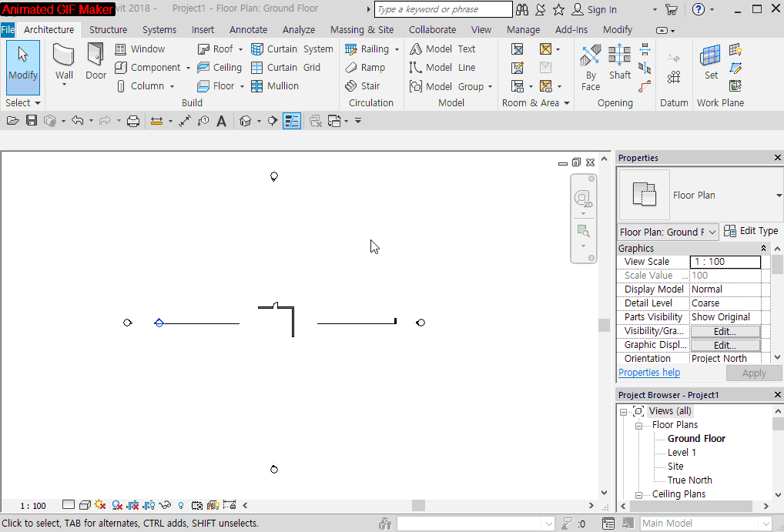
Task: Click the Print icon in quick access toolbar
Action: pyautogui.click(x=133, y=121)
